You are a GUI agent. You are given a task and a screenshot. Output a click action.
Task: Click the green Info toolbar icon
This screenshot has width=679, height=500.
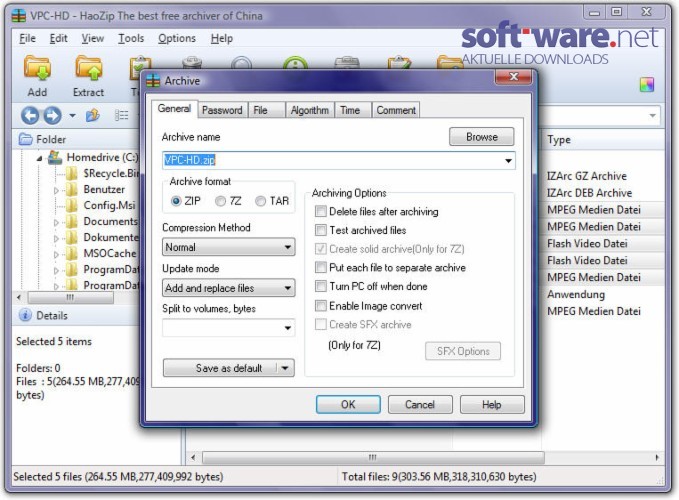[x=295, y=63]
